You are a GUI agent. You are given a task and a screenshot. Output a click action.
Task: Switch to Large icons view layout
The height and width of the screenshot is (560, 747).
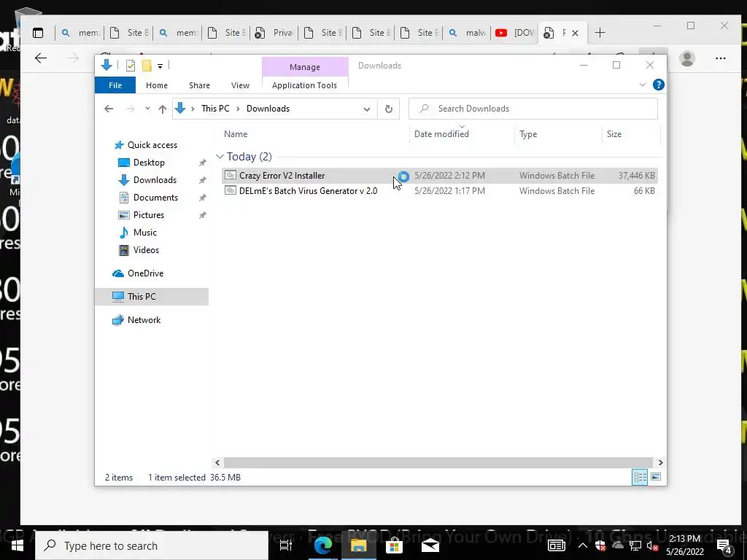[x=656, y=477]
